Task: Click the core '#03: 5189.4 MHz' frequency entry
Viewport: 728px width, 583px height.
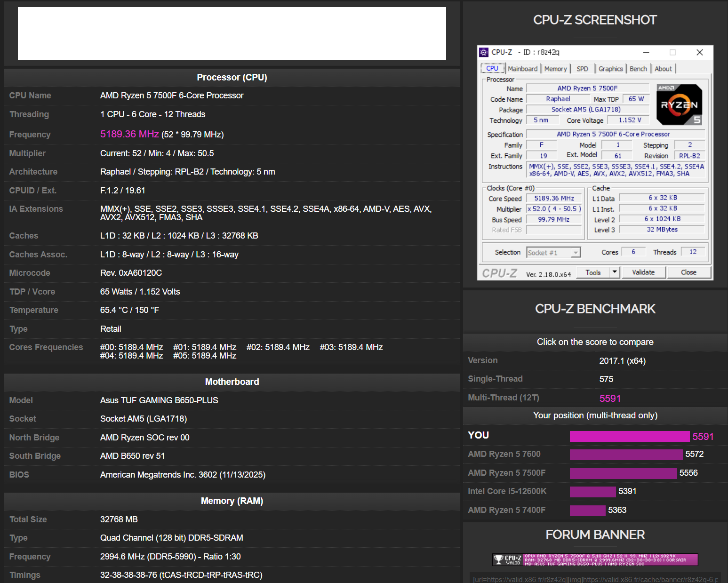Action: [351, 347]
